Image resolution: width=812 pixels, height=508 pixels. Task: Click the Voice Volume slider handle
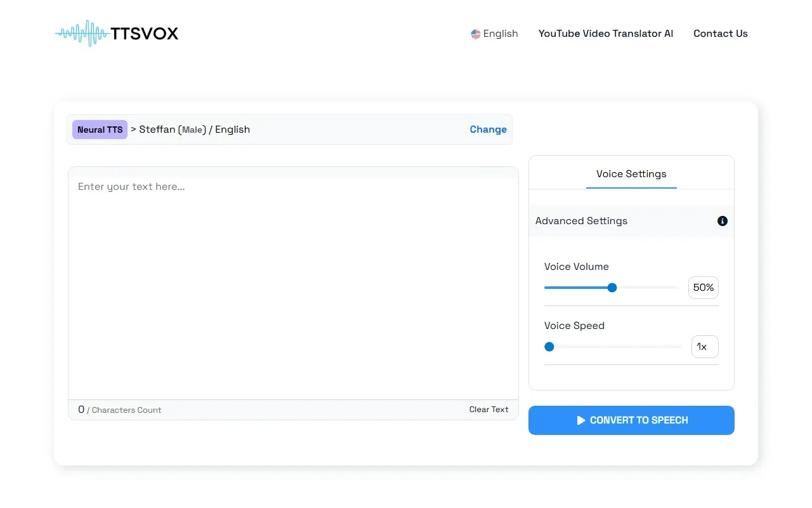pos(612,287)
